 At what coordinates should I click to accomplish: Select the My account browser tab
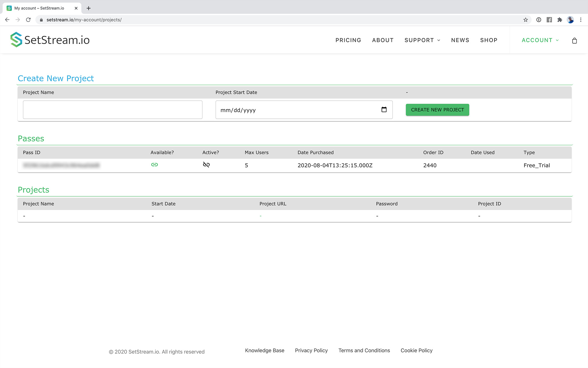click(x=42, y=8)
